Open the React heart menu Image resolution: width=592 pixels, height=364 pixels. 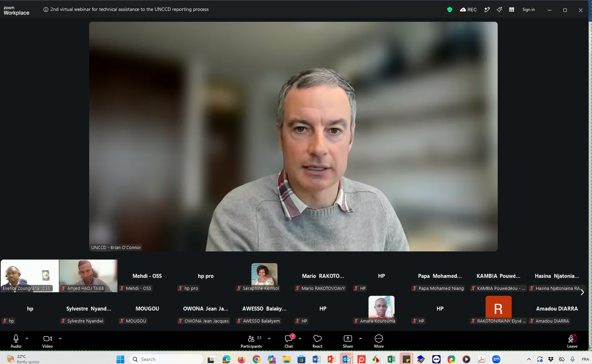pos(317,341)
